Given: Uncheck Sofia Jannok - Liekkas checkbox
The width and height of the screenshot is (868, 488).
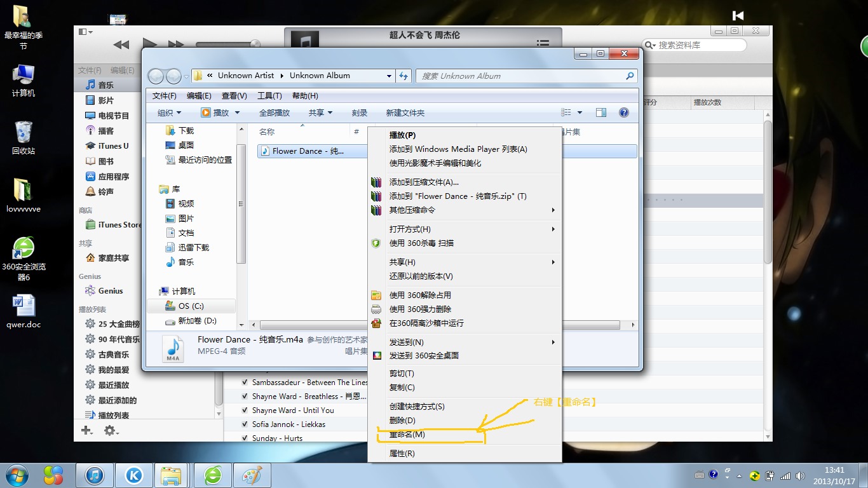Looking at the screenshot, I should coord(245,424).
